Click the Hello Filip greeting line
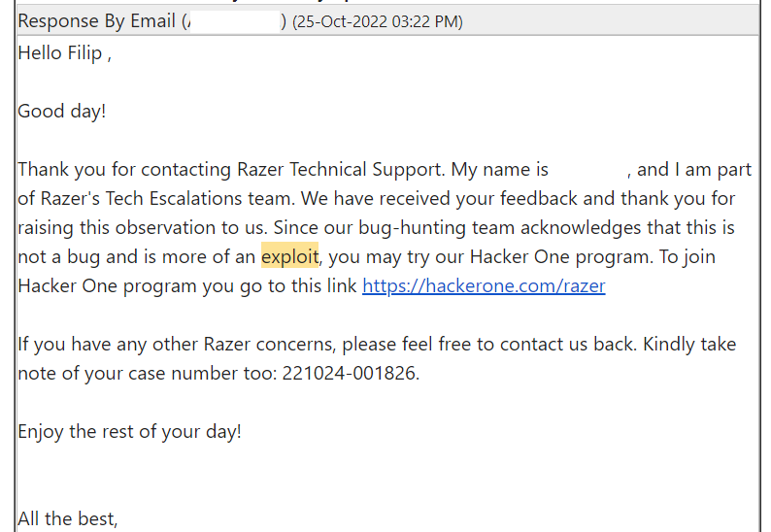This screenshot has width=771, height=532. point(65,53)
